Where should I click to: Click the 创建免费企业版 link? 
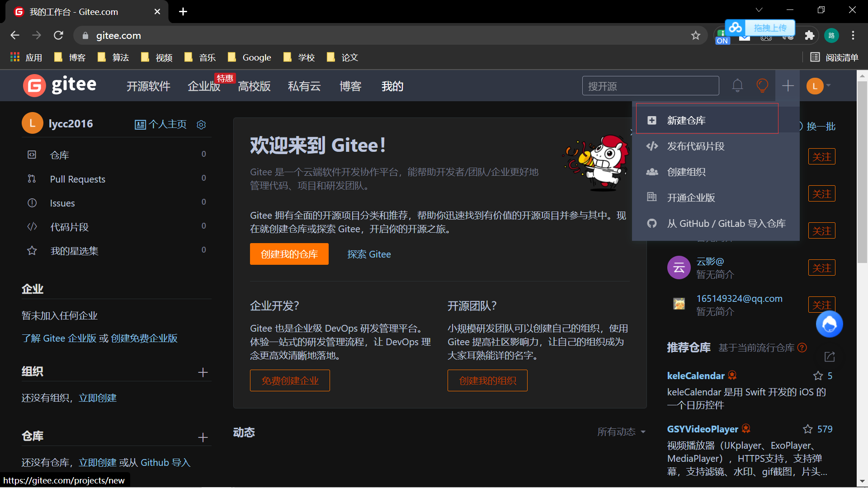(x=144, y=338)
